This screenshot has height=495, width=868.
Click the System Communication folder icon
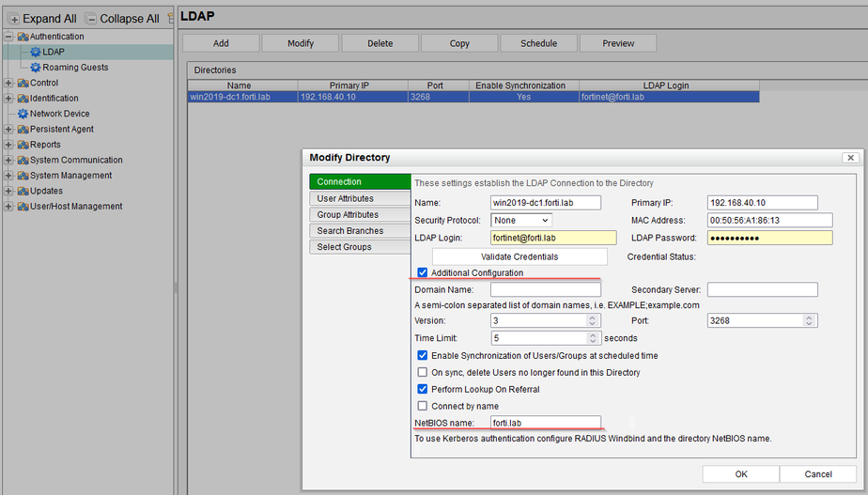[x=23, y=160]
